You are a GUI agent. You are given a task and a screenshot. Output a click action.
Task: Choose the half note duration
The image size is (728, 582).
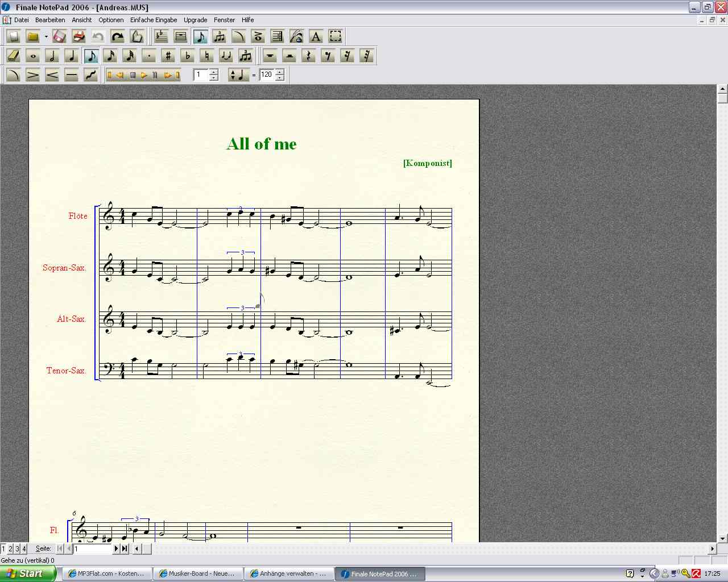(52, 56)
